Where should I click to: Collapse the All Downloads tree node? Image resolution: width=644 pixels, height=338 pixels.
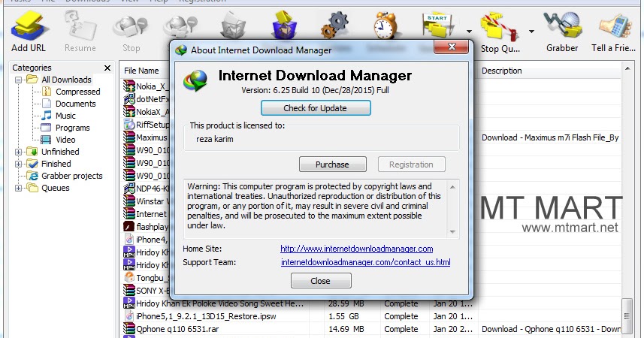(x=19, y=80)
